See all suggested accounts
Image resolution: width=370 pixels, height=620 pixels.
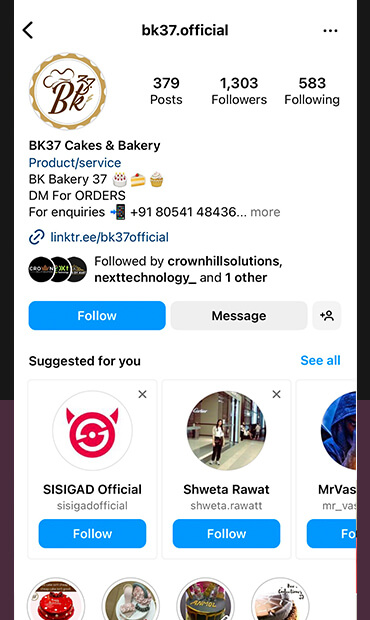click(x=320, y=361)
